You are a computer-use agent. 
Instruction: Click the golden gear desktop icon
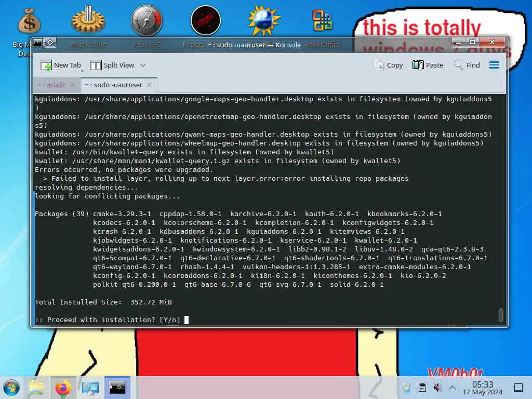(88, 20)
